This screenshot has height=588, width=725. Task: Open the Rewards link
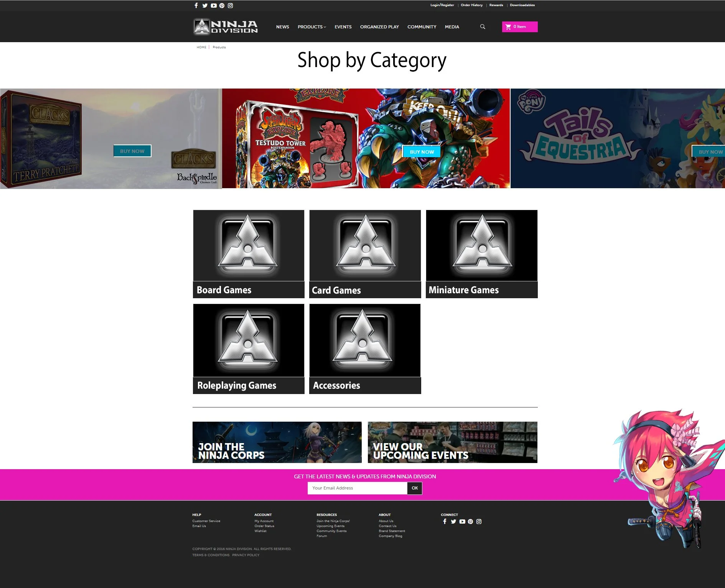[x=496, y=5]
